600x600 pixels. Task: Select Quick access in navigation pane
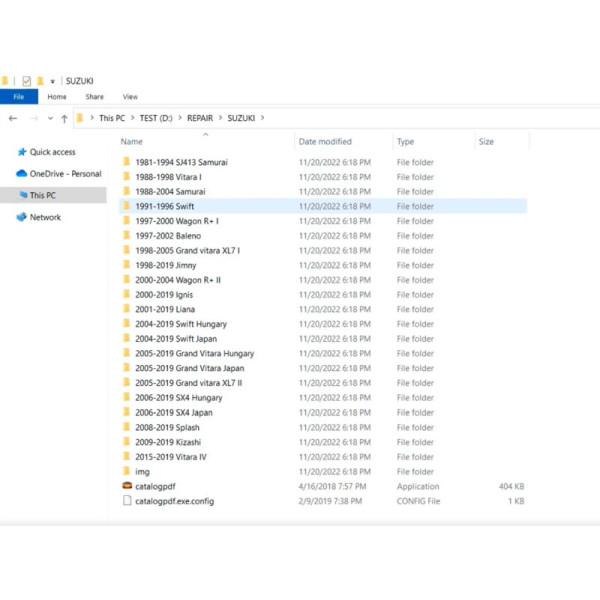pos(52,152)
